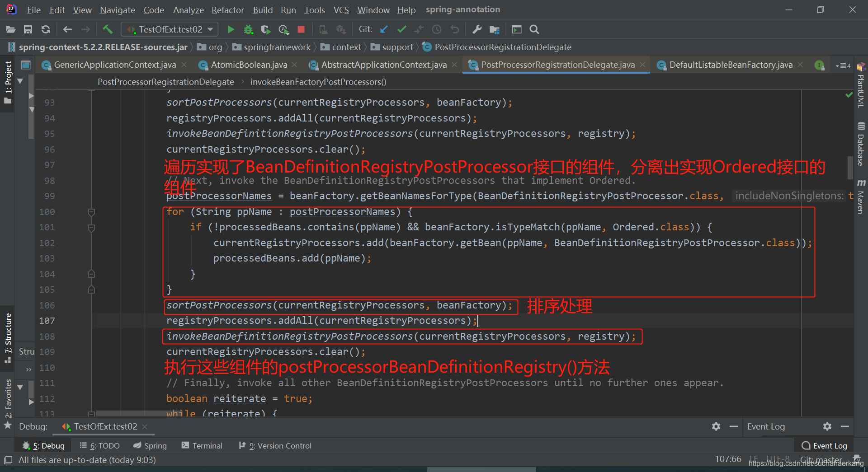Open the Navigate menu

[x=118, y=10]
